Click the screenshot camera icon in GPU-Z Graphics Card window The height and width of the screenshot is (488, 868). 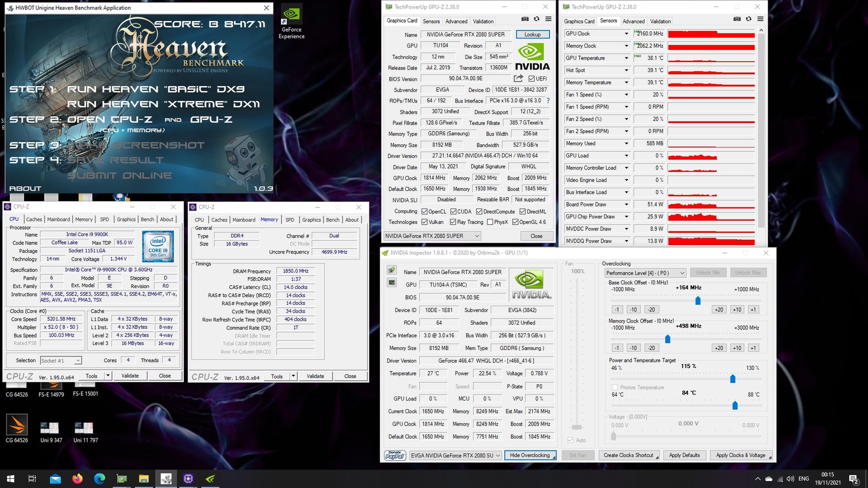[525, 19]
